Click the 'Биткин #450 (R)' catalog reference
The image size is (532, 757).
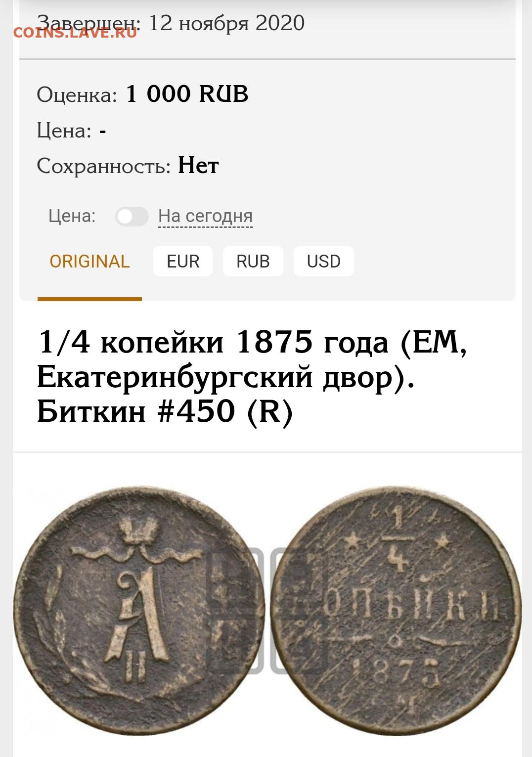click(x=165, y=411)
